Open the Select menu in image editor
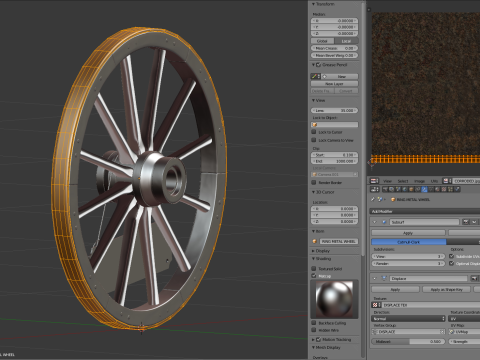 [x=403, y=181]
